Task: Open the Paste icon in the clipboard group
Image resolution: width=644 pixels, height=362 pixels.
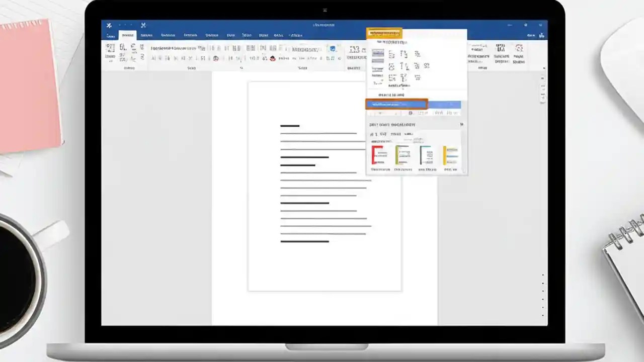Action: (110, 50)
